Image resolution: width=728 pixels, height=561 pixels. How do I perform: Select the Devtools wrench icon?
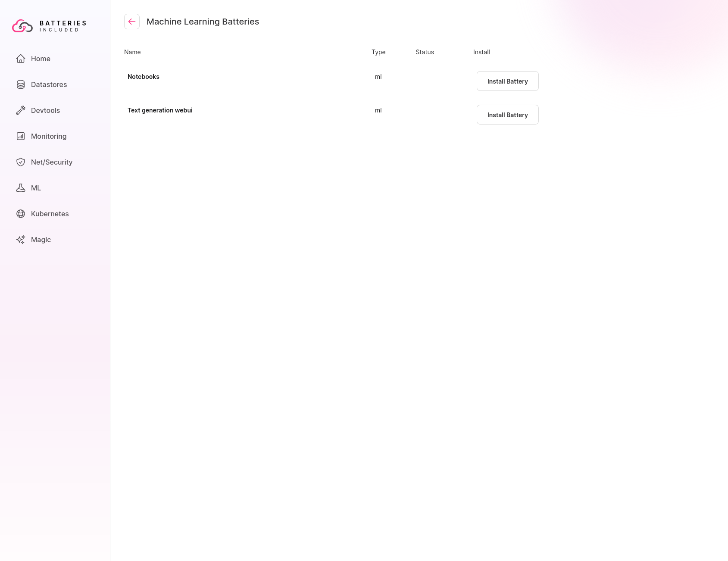click(21, 110)
